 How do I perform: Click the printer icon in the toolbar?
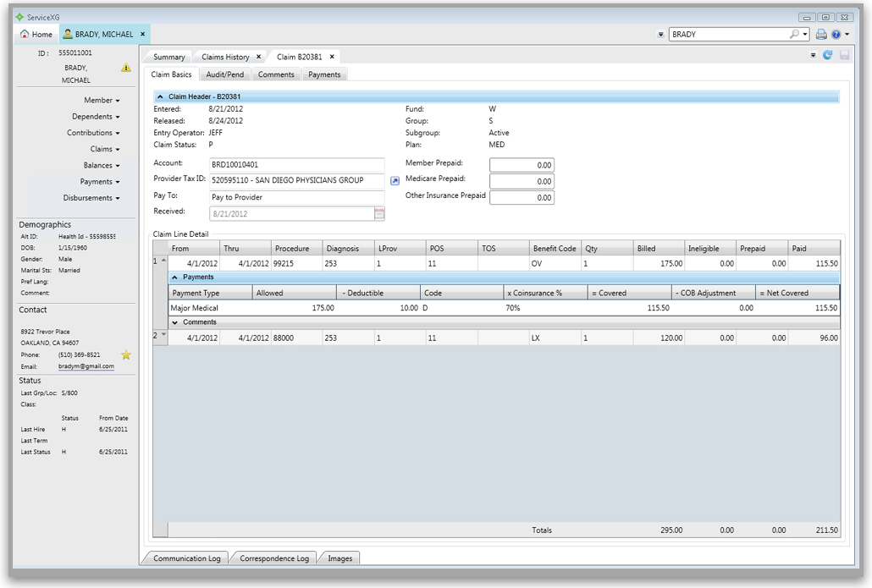click(x=820, y=35)
